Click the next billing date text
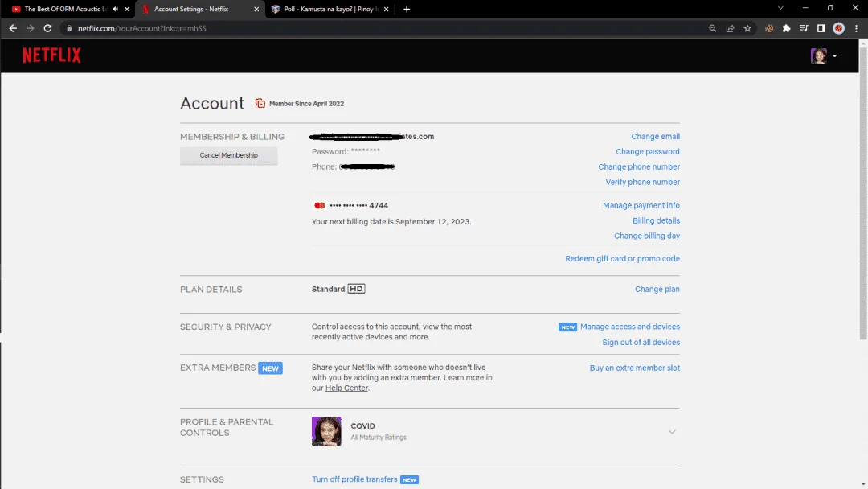 pyautogui.click(x=391, y=221)
